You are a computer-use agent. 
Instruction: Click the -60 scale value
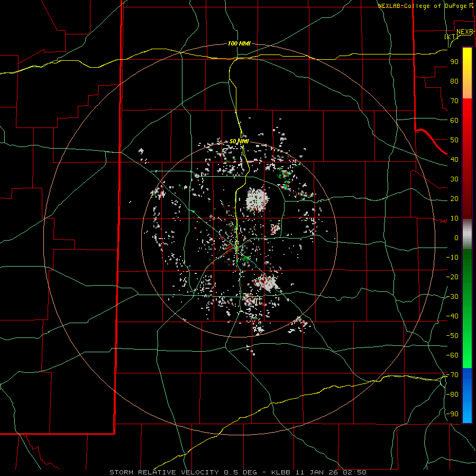click(452, 355)
